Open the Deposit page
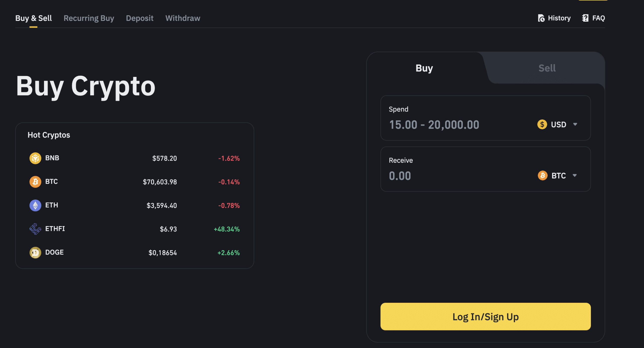The height and width of the screenshot is (348, 644). pyautogui.click(x=140, y=18)
